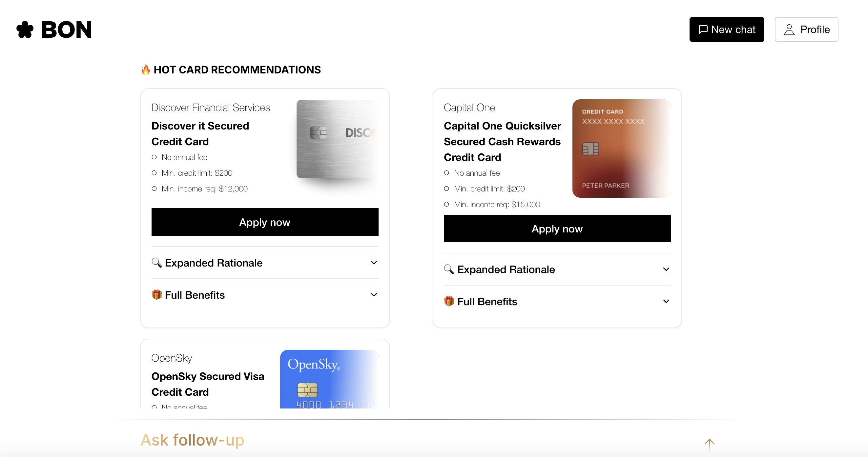
Task: Click the send arrow icon in follow-up bar
Action: pyautogui.click(x=709, y=445)
